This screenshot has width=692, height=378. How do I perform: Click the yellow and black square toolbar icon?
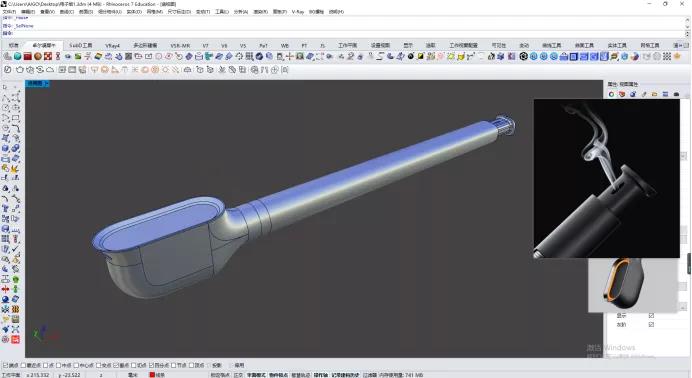(421, 56)
